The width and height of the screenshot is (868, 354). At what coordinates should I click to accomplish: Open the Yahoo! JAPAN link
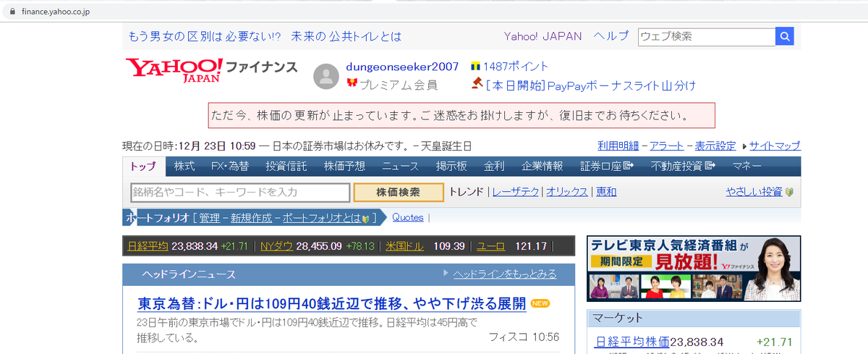point(542,36)
